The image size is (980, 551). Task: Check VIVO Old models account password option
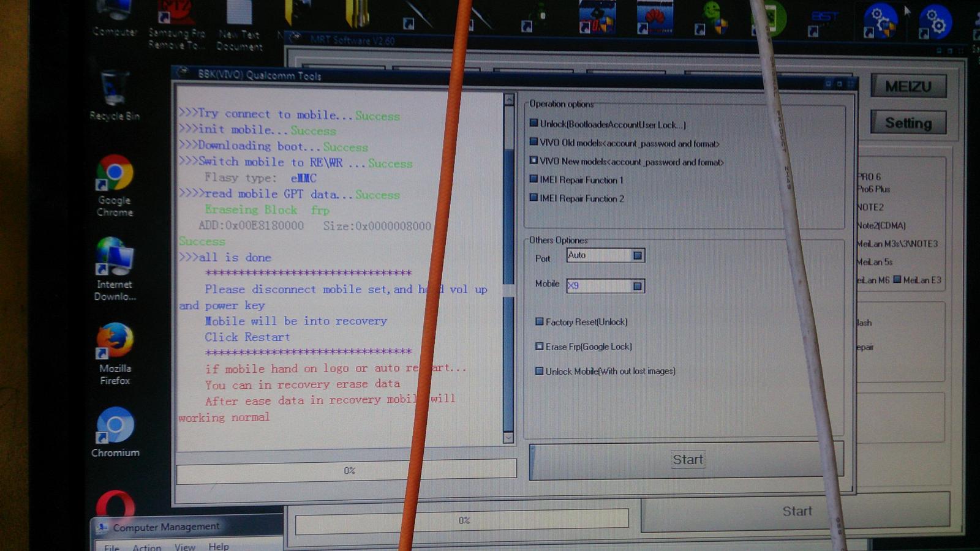(x=533, y=142)
